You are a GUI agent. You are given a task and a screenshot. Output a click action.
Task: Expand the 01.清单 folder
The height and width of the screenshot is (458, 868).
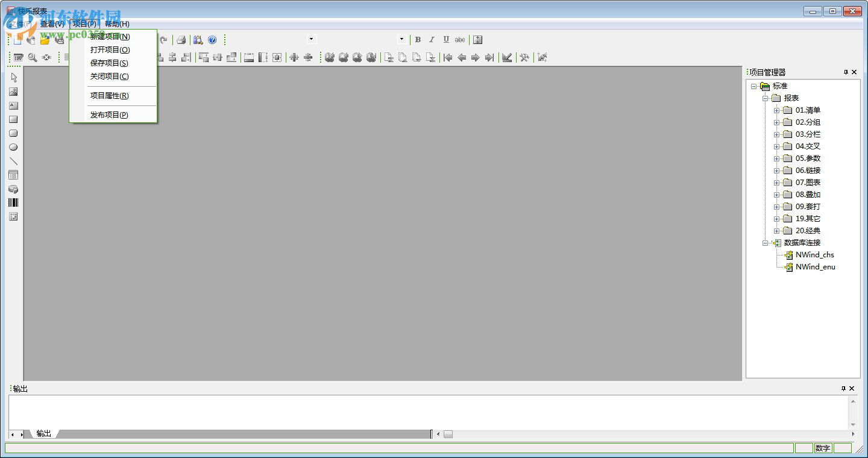(x=777, y=110)
